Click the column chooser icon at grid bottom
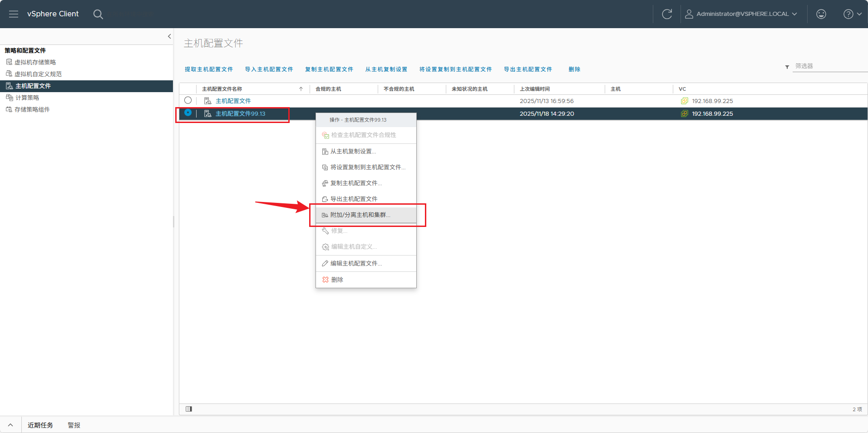 coord(189,409)
